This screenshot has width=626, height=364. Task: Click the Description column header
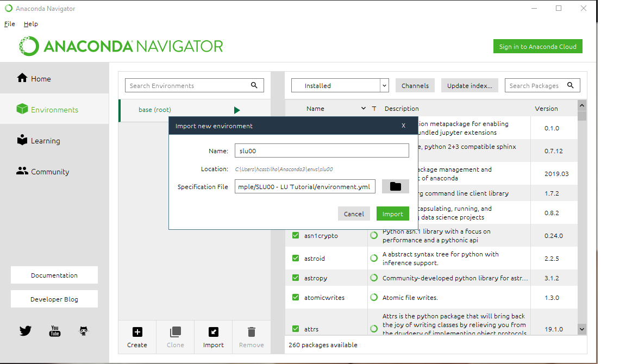pos(402,109)
